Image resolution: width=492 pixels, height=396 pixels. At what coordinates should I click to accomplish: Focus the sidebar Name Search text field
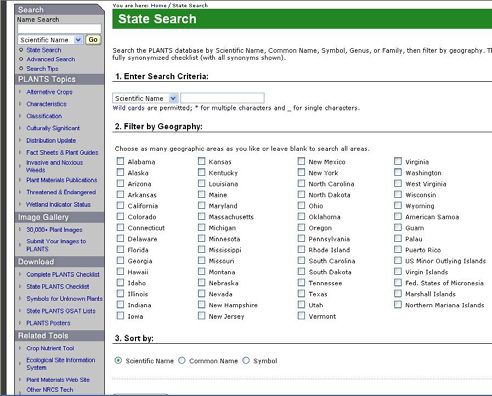[59, 29]
